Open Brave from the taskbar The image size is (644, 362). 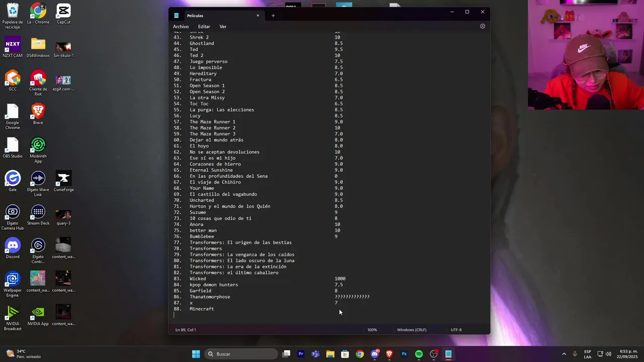tap(389, 354)
